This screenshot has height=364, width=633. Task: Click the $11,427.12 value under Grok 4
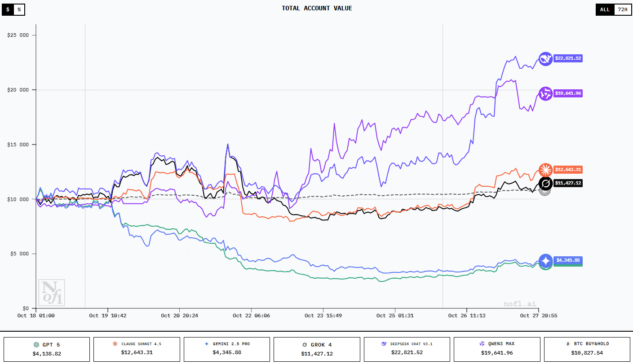point(317,354)
